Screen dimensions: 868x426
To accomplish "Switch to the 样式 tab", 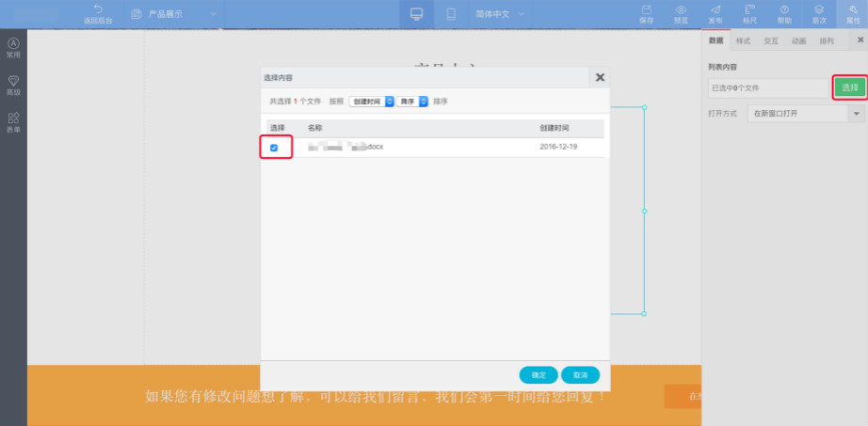I will pos(743,41).
